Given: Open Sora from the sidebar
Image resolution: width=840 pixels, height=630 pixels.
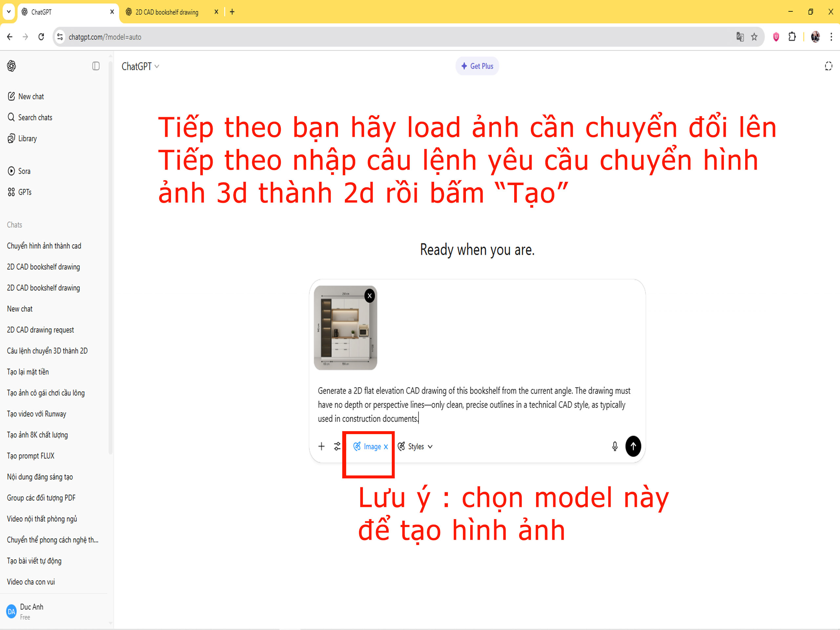Looking at the screenshot, I should pos(24,171).
